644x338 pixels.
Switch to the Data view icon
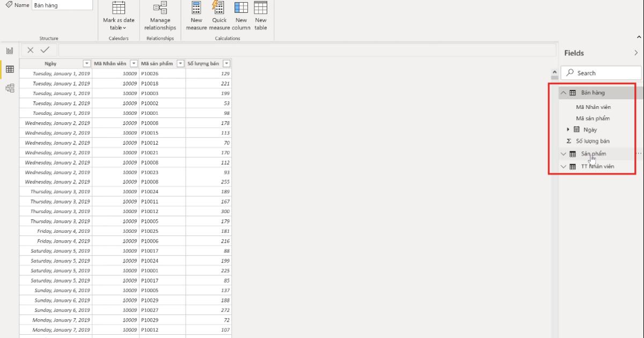[10, 69]
